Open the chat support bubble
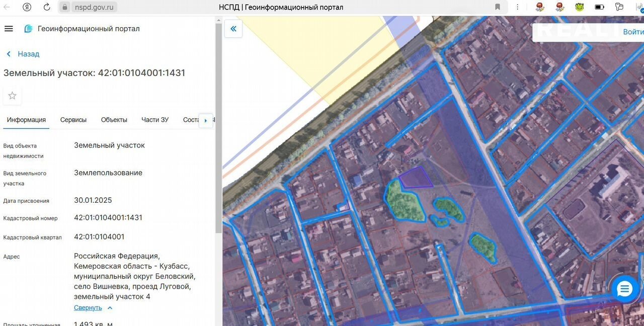Viewport: 644px width, 326px height. [x=624, y=289]
